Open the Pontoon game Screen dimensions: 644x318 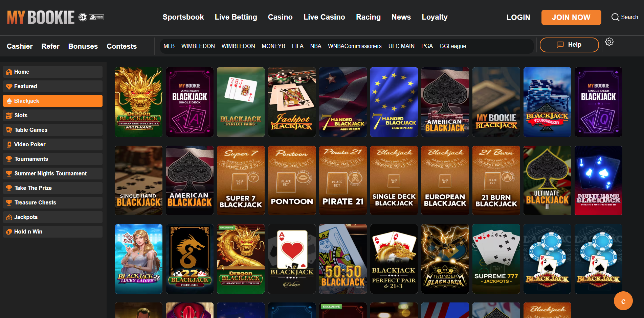click(292, 180)
